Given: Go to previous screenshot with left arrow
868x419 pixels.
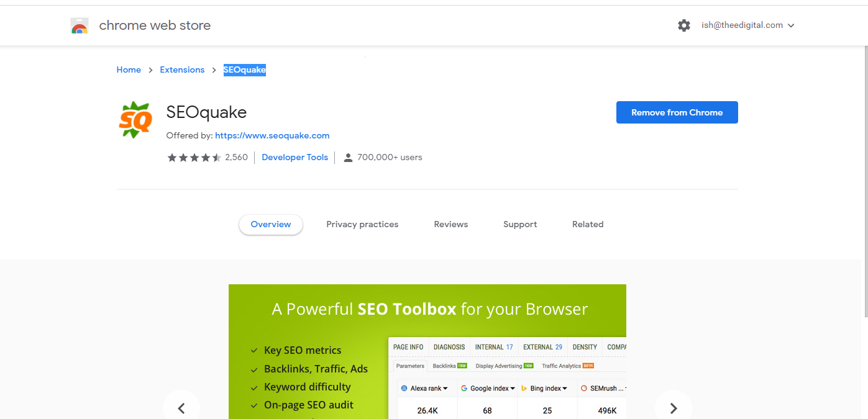Looking at the screenshot, I should (x=181, y=408).
